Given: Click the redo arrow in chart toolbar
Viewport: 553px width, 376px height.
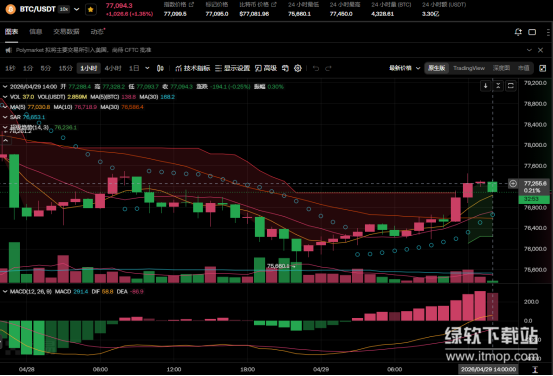Looking at the screenshot, I should pos(328,68).
